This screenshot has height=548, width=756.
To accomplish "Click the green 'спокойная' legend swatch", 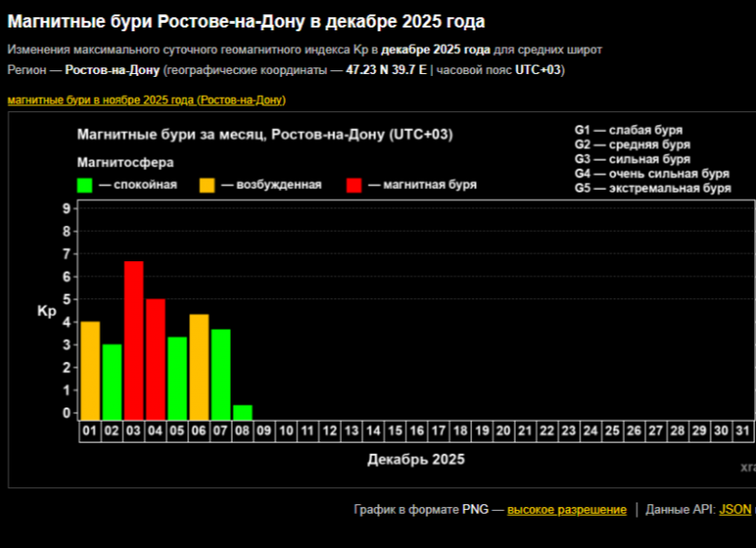I will pyautogui.click(x=85, y=185).
